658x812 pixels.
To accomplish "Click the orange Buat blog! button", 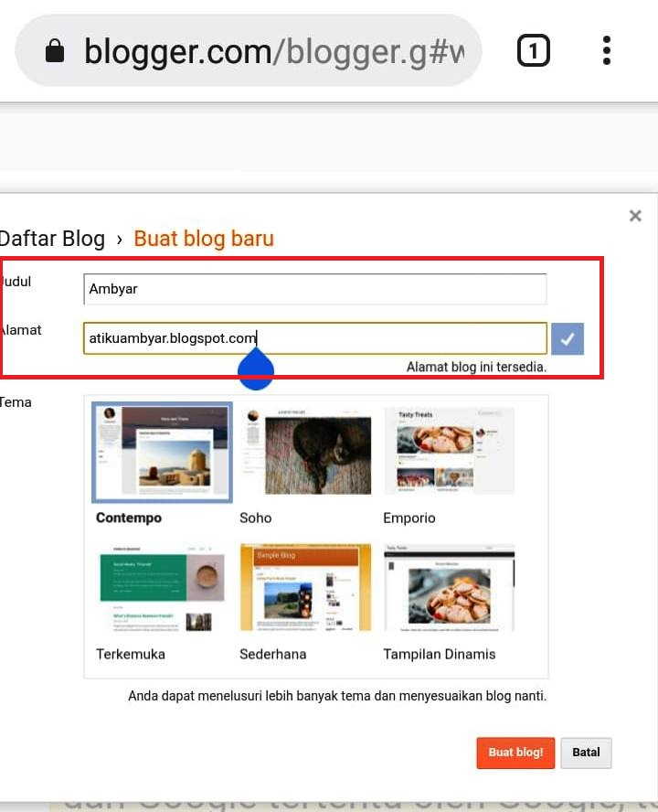I will pyautogui.click(x=515, y=753).
